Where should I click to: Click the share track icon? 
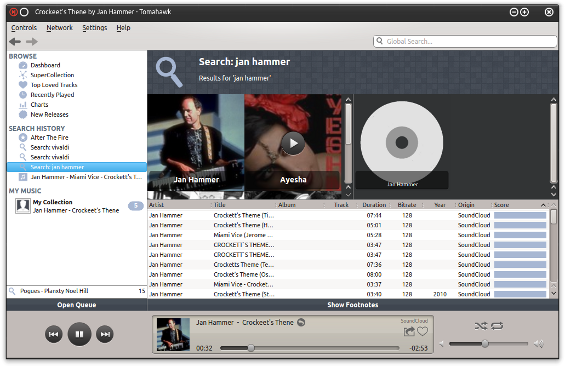[x=409, y=331]
